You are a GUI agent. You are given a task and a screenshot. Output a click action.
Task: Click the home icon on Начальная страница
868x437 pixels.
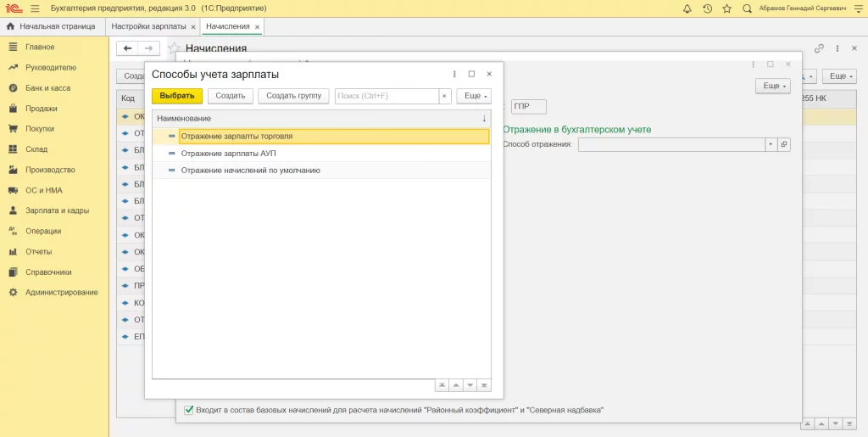[x=11, y=27]
